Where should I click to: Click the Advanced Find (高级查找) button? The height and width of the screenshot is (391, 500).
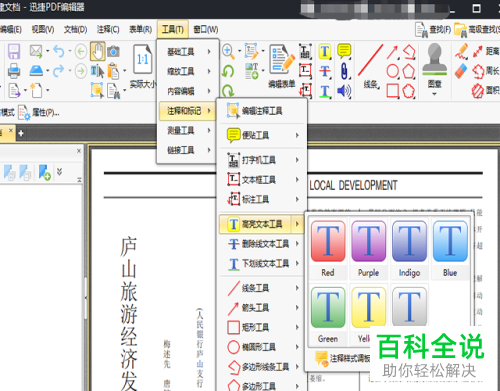pos(477,30)
